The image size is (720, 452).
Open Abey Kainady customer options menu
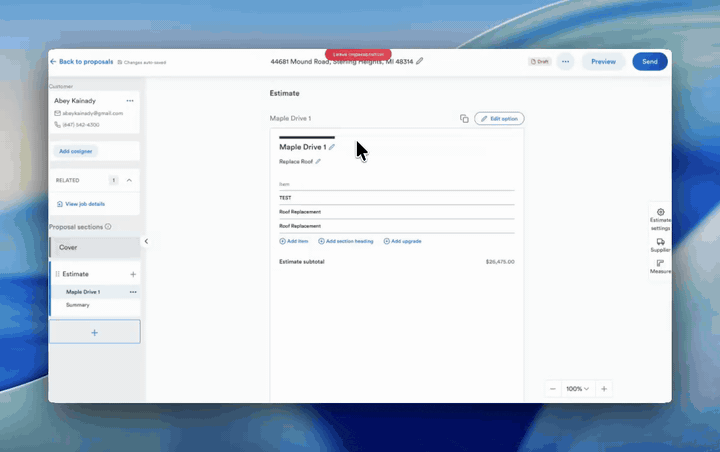click(130, 101)
